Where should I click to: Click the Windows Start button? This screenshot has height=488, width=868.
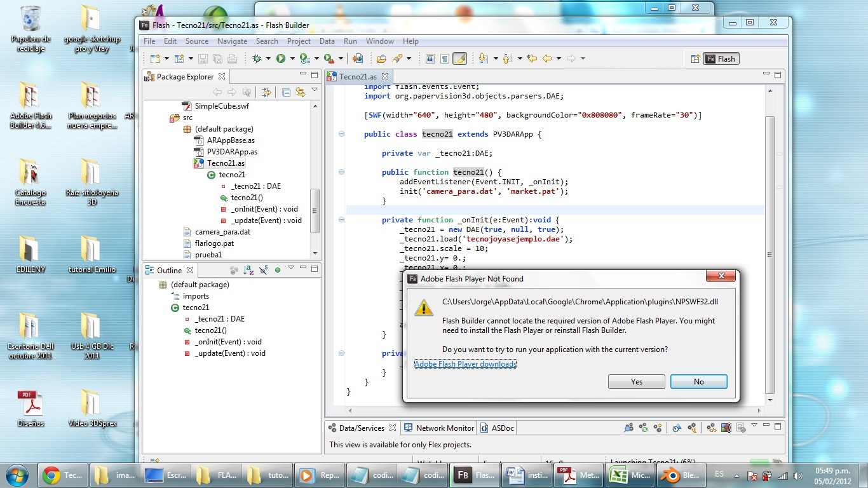[x=16, y=475]
